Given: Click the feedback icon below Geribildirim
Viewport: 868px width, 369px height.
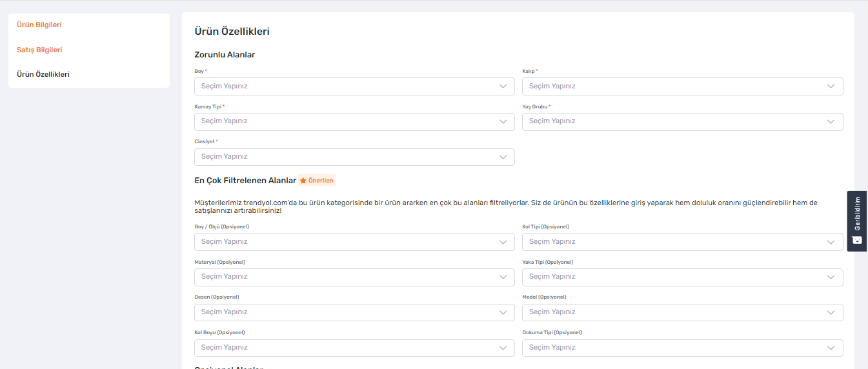Looking at the screenshot, I should (857, 240).
